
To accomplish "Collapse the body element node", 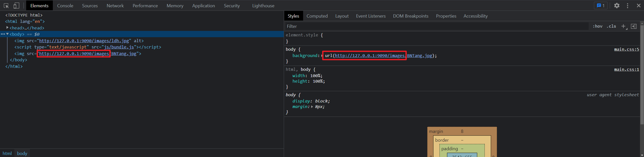I will pyautogui.click(x=7, y=34).
